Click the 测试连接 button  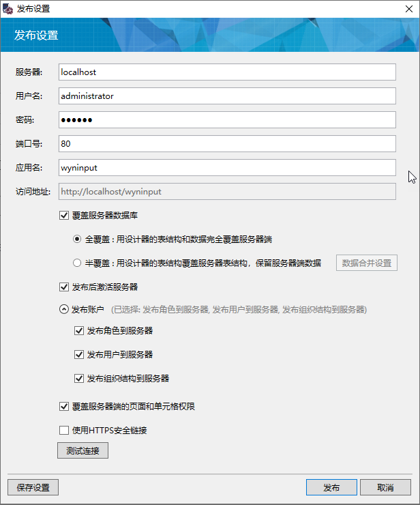(82, 451)
